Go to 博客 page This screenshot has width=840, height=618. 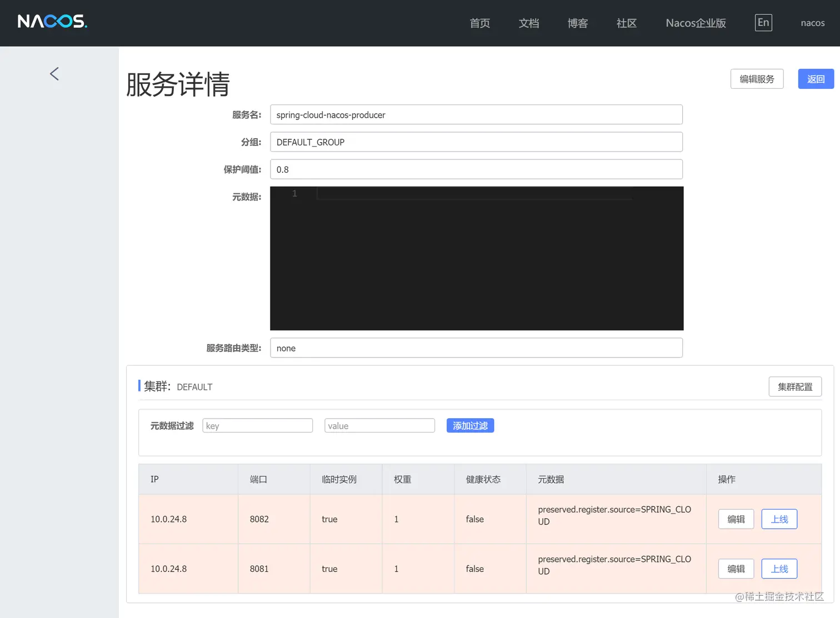tap(578, 23)
